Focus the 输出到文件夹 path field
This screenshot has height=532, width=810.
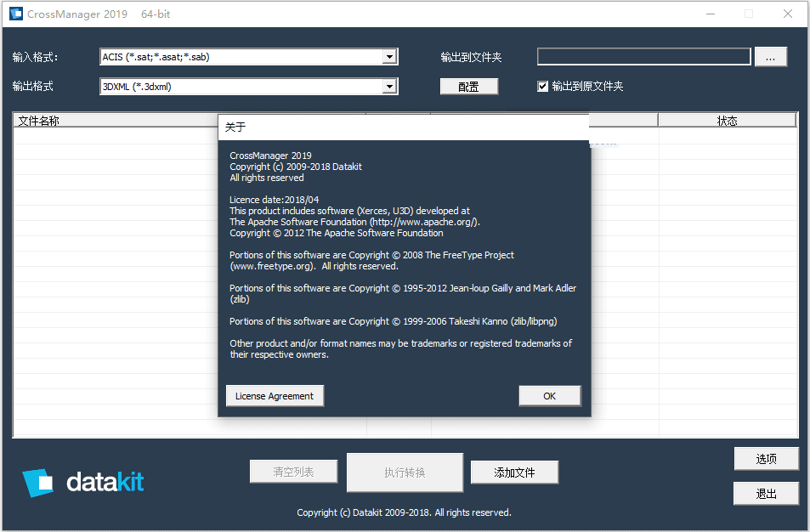point(643,57)
